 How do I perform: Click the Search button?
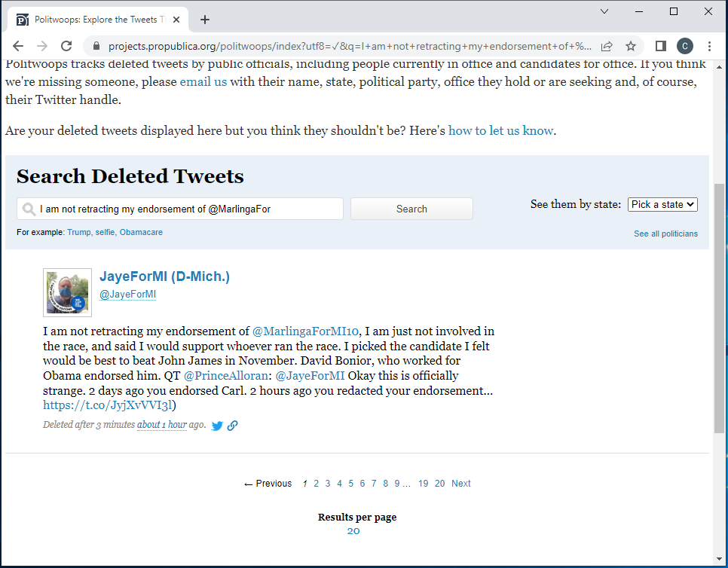point(411,209)
